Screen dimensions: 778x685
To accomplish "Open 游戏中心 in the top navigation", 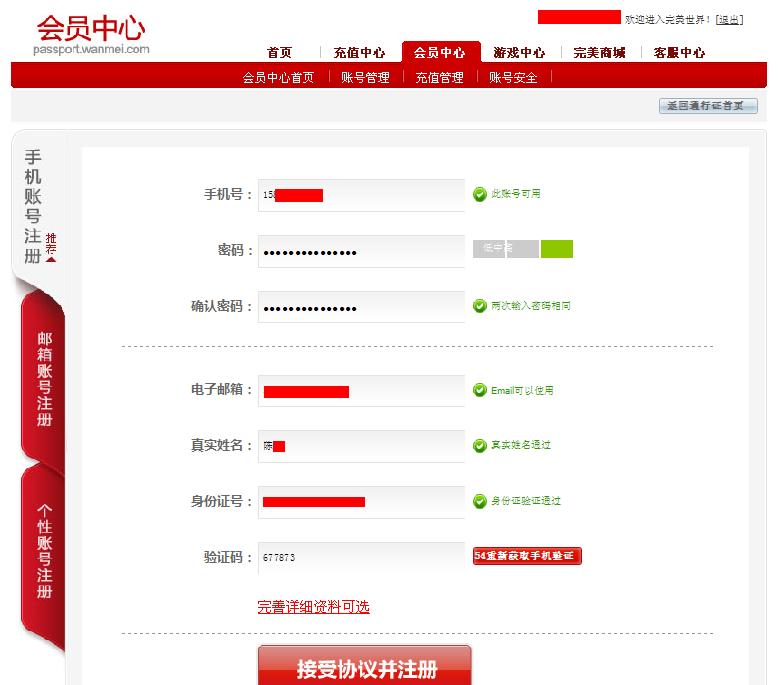I will (519, 53).
